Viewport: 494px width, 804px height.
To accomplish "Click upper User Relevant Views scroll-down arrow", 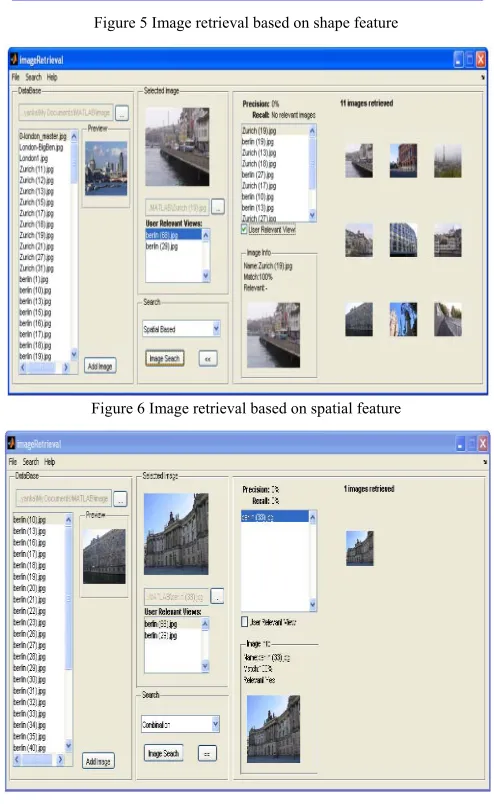I will [206, 276].
